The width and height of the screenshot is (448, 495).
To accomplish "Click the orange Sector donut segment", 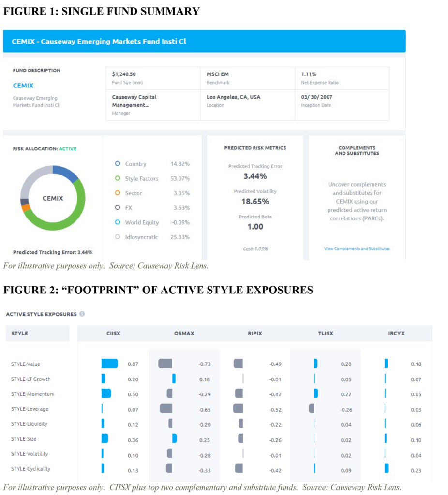I will pos(26,208).
